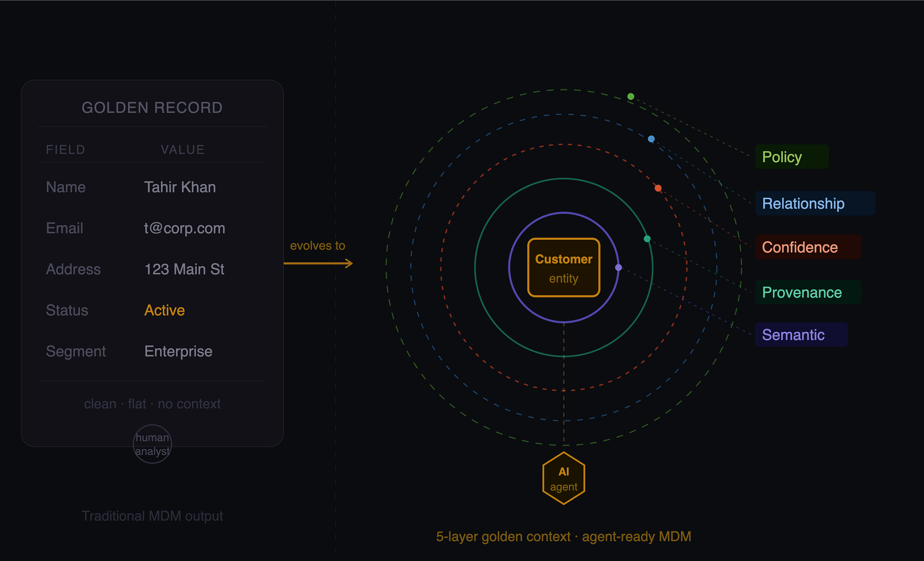Screen dimensions: 924x561
Task: Click the teal Provenance orbit dot
Action: (647, 239)
